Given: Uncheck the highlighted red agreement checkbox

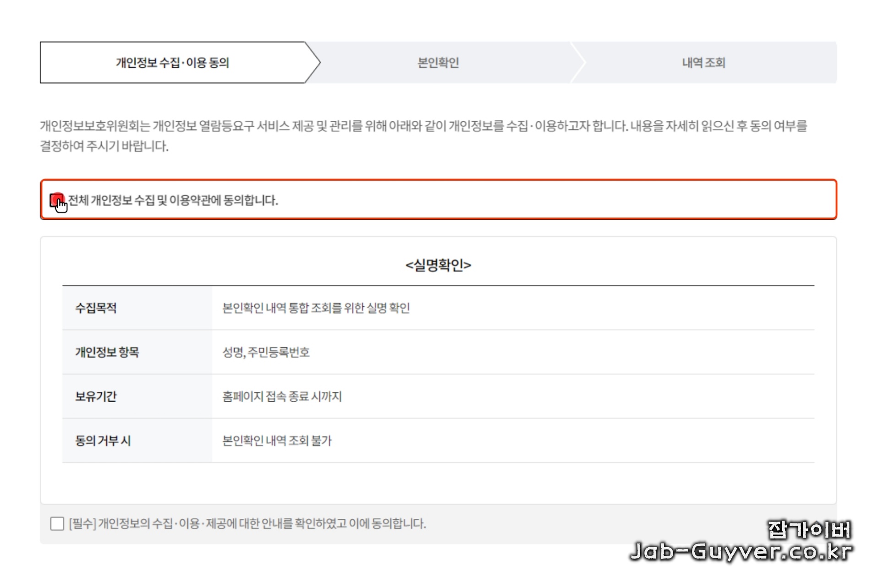Looking at the screenshot, I should coord(57,200).
